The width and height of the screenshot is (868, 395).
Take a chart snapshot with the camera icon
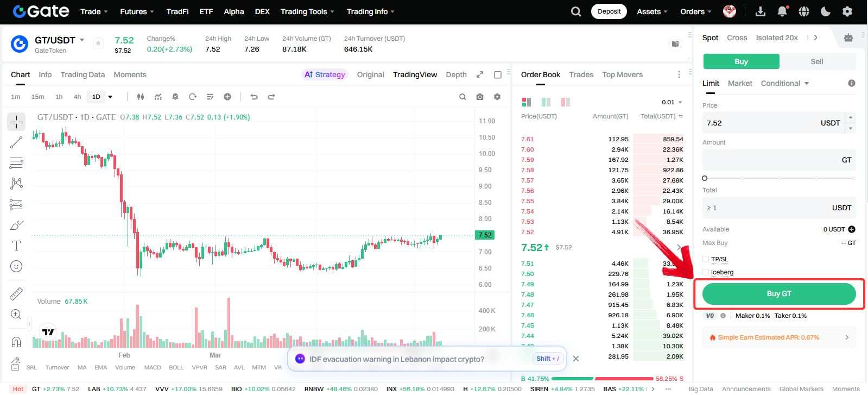pos(480,97)
